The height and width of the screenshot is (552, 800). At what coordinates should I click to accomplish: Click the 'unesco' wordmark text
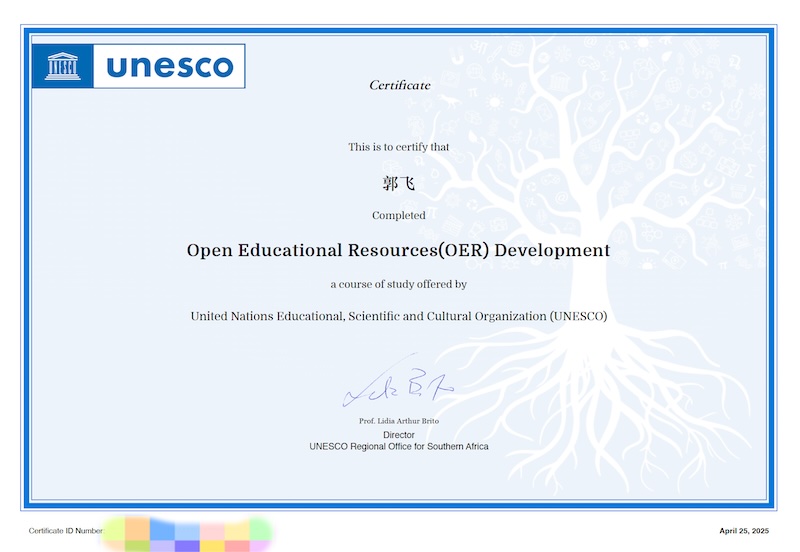pyautogui.click(x=170, y=66)
